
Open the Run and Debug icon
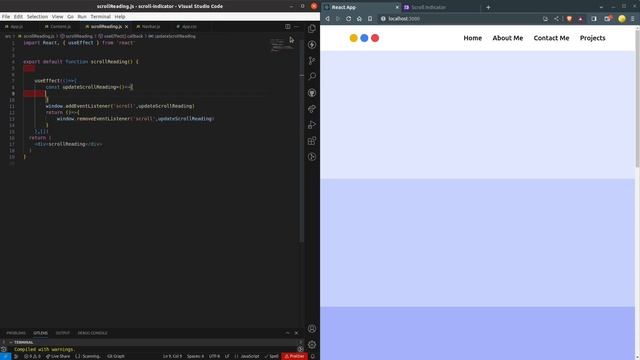(x=312, y=124)
